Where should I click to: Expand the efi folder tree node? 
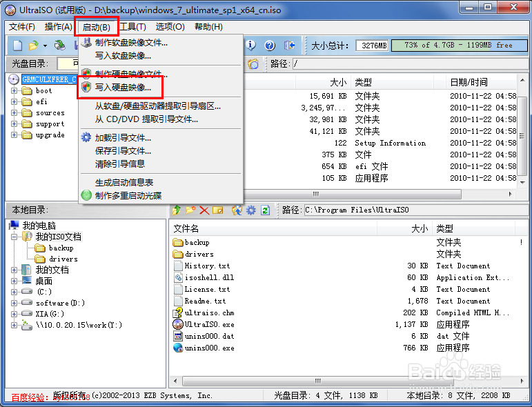tap(14, 101)
